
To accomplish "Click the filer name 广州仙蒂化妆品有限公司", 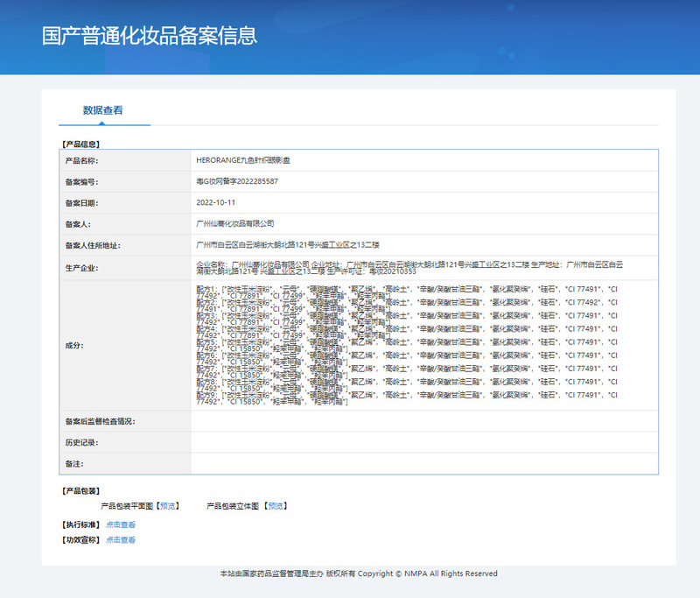I will point(235,224).
